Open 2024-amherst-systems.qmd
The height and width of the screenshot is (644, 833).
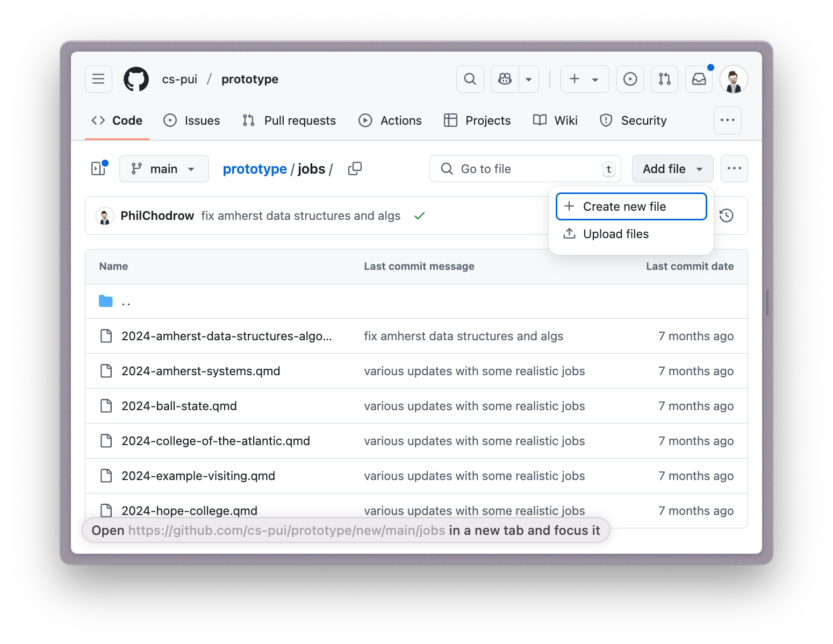coord(201,371)
